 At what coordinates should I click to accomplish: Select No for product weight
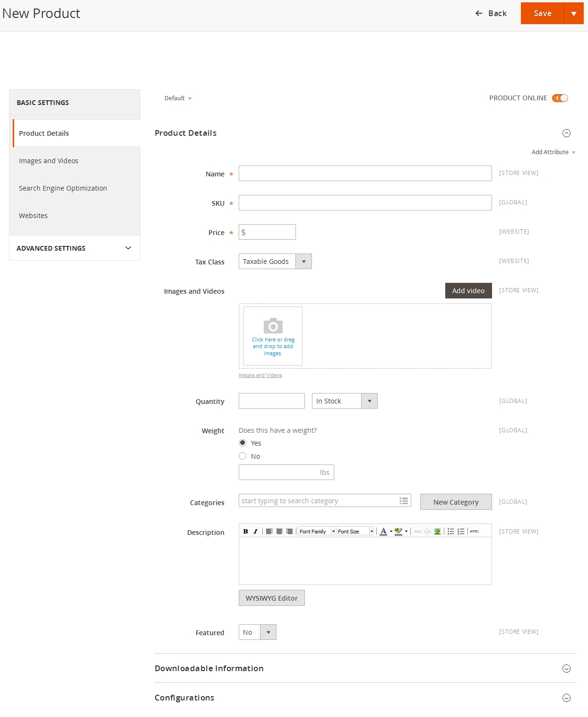tap(242, 456)
